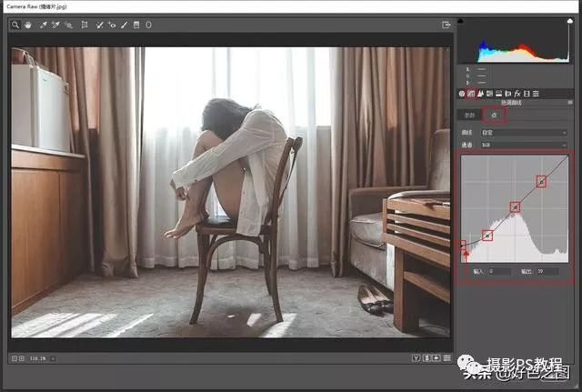The width and height of the screenshot is (582, 392).
Task: Click the zoom out minus button
Action: (15, 359)
